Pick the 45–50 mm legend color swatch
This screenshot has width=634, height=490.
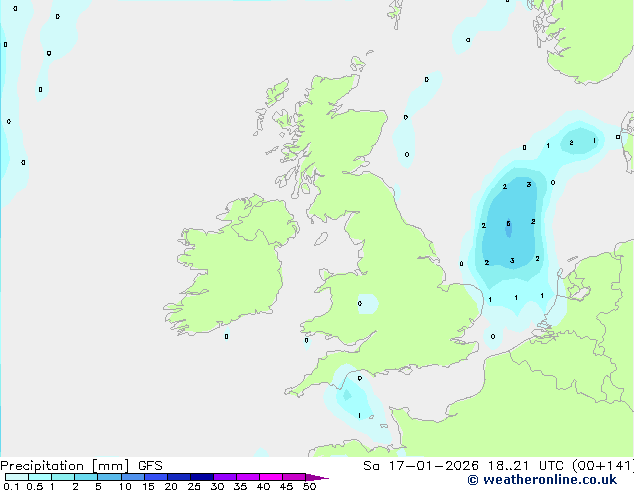click(294, 477)
